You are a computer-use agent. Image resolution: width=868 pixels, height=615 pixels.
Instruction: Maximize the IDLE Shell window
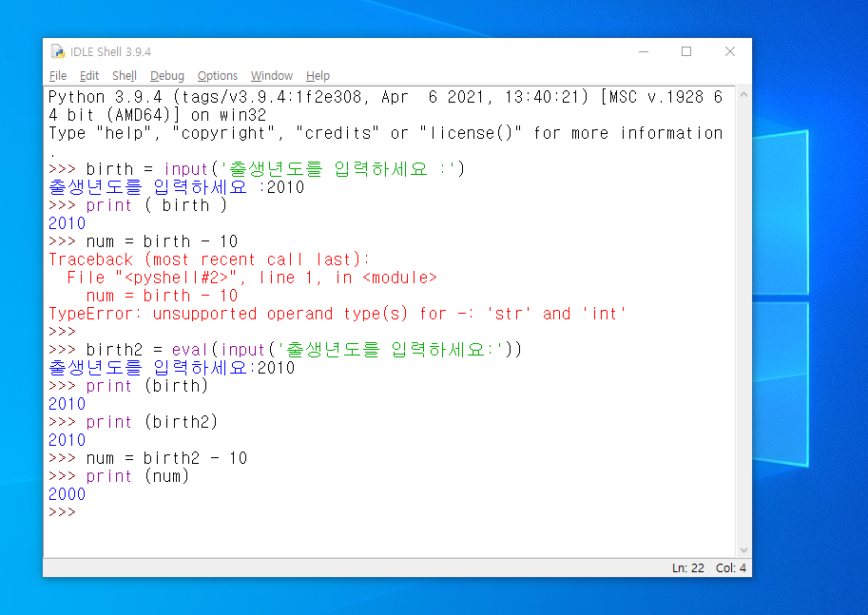[x=686, y=51]
